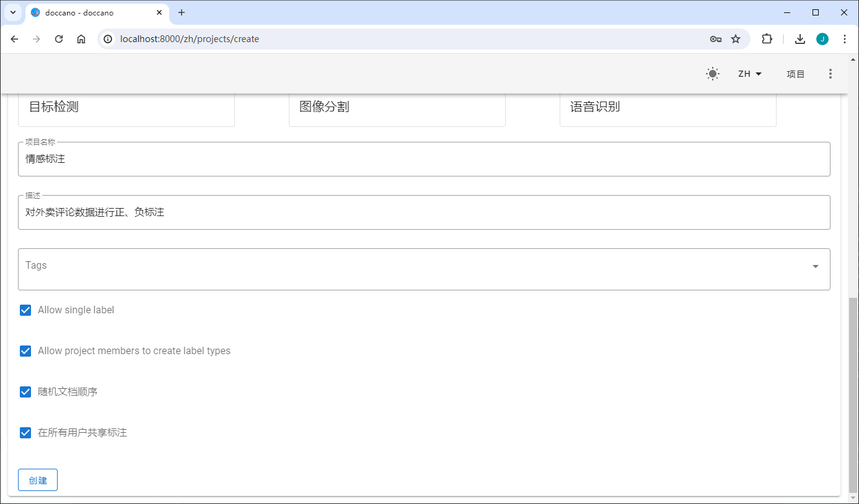Image resolution: width=859 pixels, height=504 pixels.
Task: Minimize the browser window
Action: click(x=787, y=12)
